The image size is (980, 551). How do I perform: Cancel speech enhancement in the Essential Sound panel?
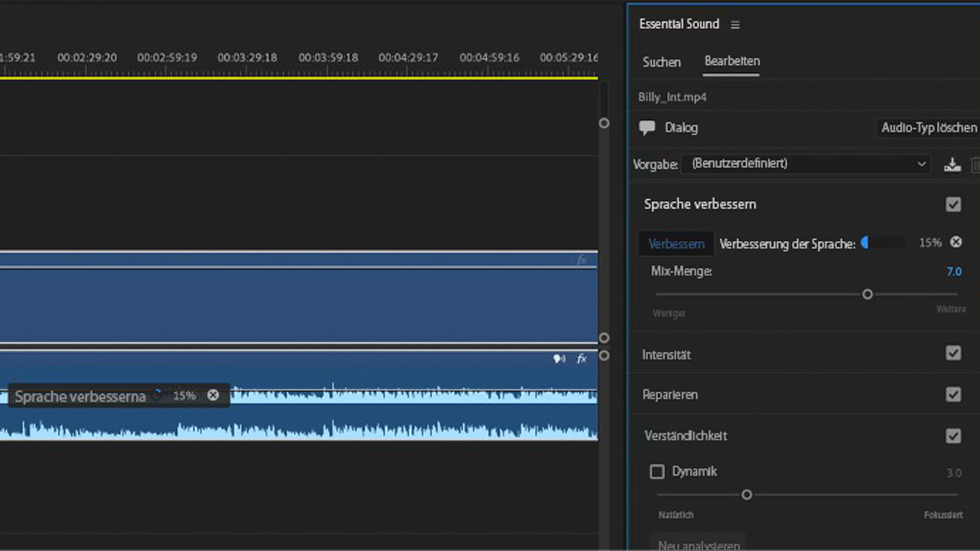956,242
